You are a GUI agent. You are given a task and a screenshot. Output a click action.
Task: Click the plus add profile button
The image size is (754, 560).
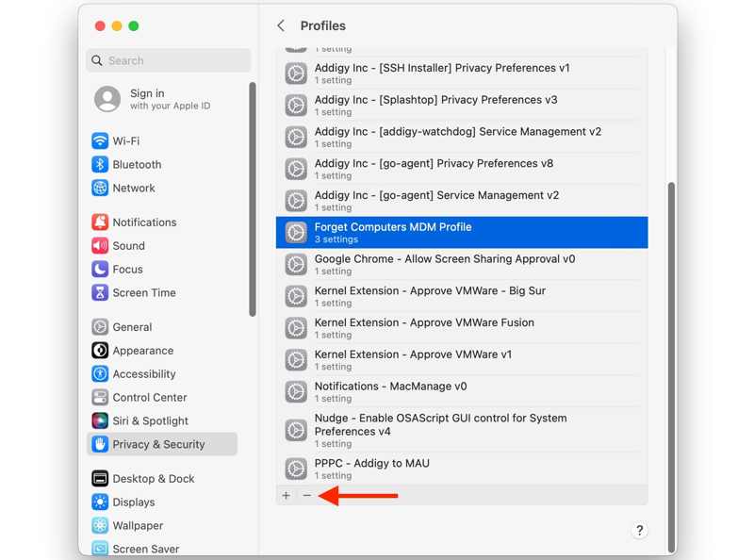coord(287,495)
